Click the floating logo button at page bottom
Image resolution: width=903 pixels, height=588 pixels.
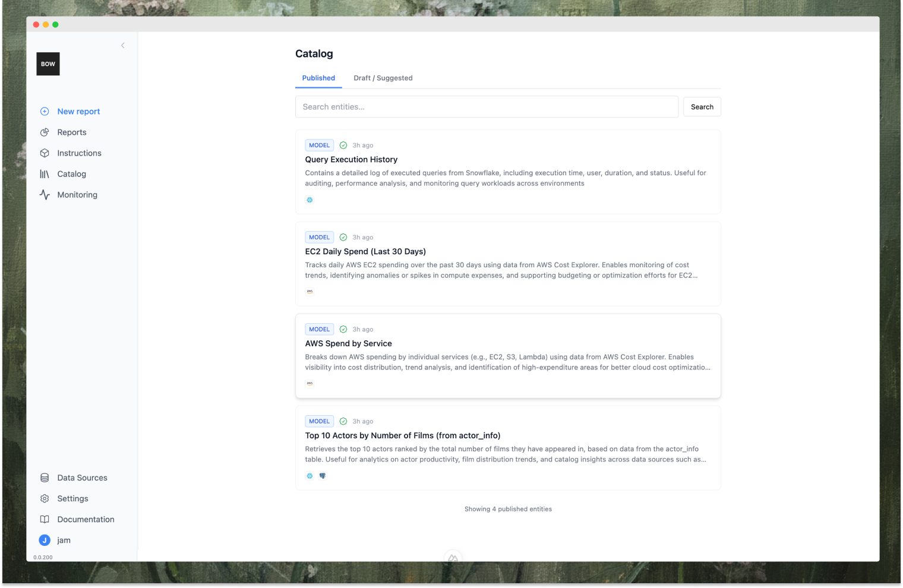click(453, 557)
